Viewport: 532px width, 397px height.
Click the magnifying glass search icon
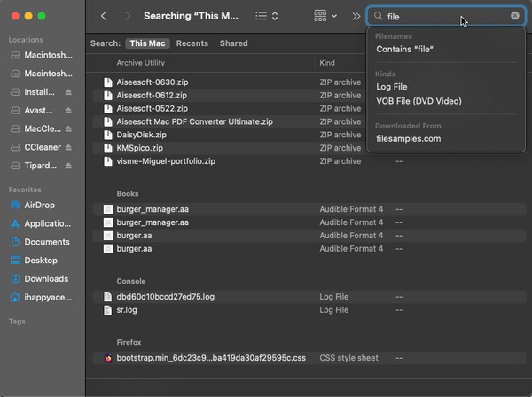click(378, 16)
